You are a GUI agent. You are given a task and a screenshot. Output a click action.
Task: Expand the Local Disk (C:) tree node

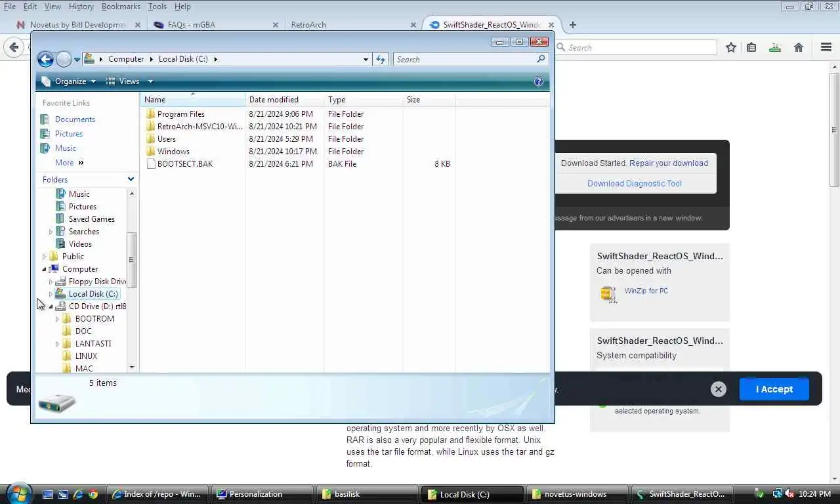click(51, 294)
